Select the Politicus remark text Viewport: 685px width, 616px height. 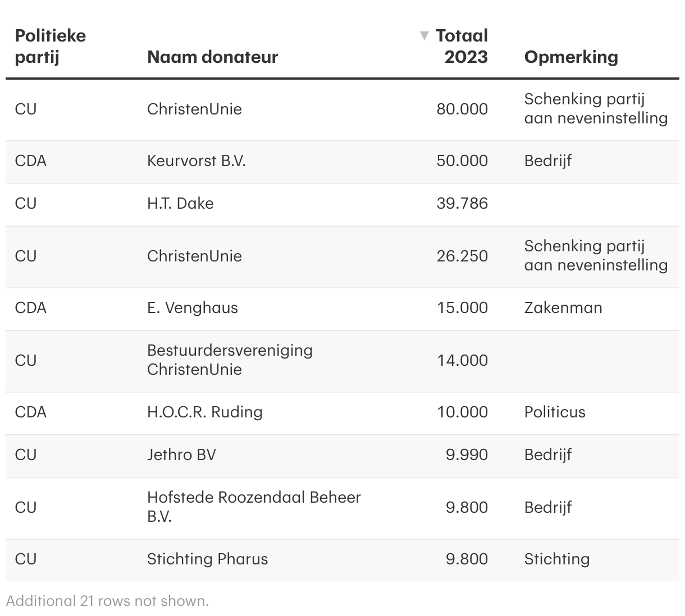coord(554,412)
